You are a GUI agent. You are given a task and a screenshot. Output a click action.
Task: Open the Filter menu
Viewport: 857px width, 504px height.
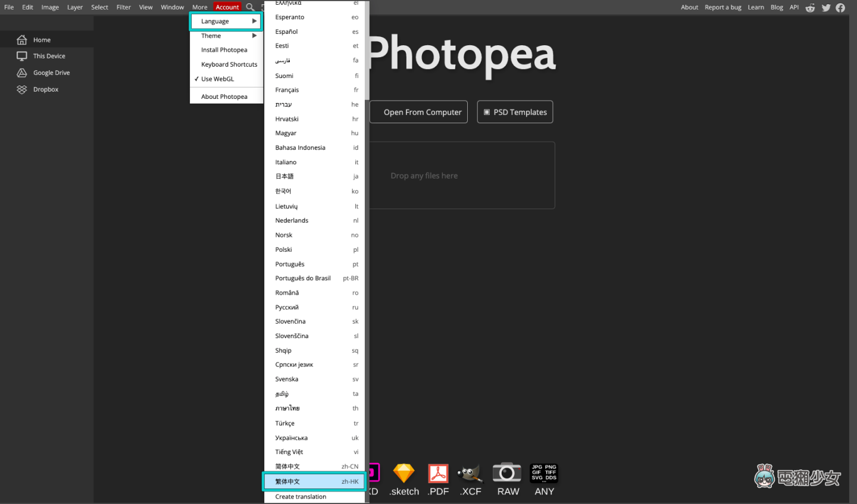(x=123, y=7)
